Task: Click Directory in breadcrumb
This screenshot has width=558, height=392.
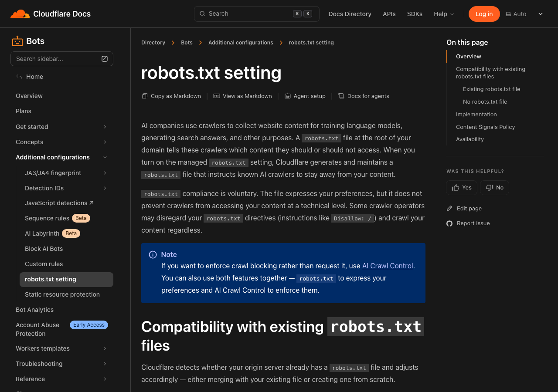Action: (153, 43)
